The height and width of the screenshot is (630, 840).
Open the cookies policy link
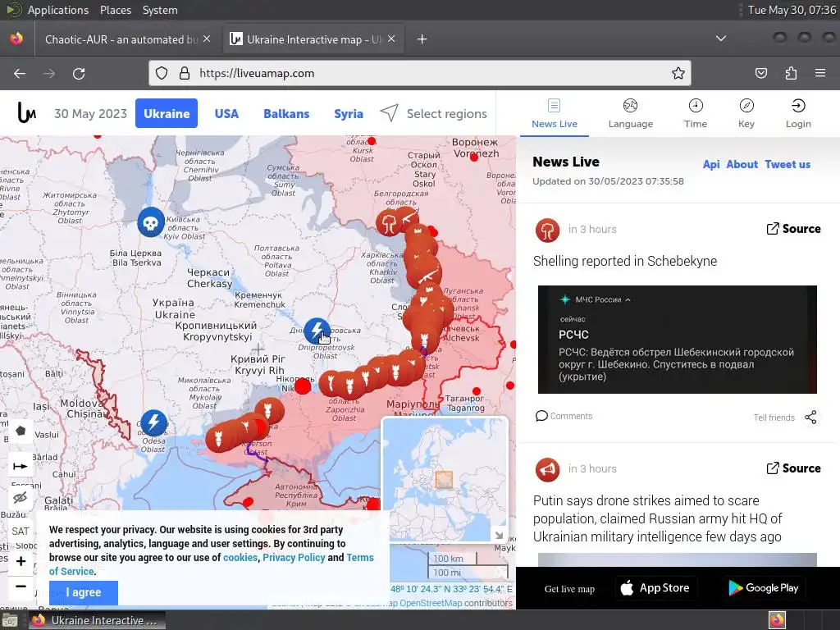tap(240, 557)
